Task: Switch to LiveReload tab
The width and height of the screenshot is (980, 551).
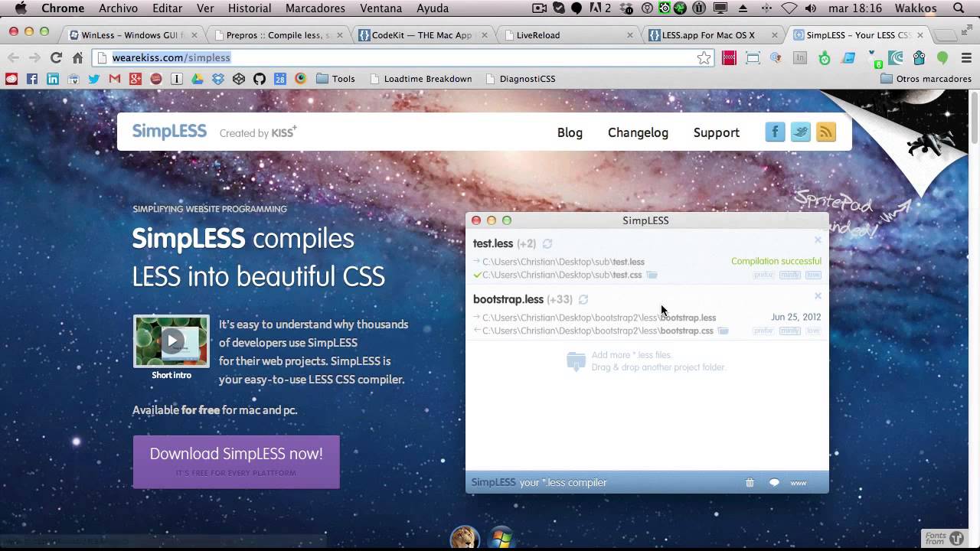Action: tap(567, 35)
